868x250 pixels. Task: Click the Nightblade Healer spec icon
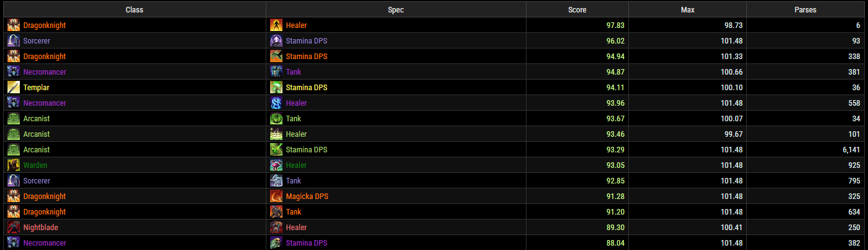pyautogui.click(x=277, y=228)
